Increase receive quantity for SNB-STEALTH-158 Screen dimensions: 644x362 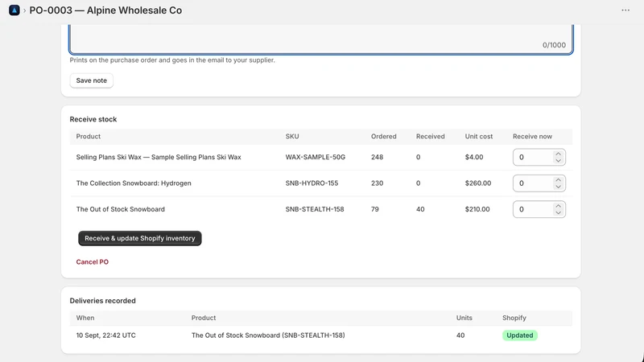click(x=558, y=206)
